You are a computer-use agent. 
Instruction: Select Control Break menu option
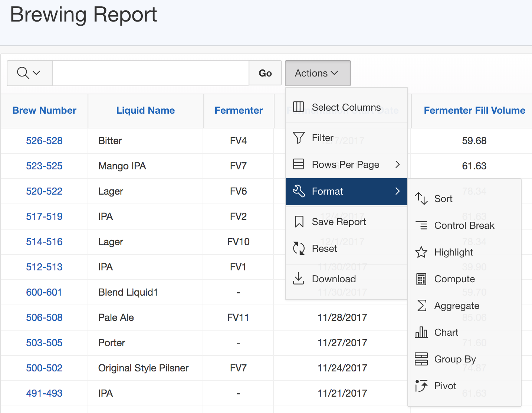[464, 225]
